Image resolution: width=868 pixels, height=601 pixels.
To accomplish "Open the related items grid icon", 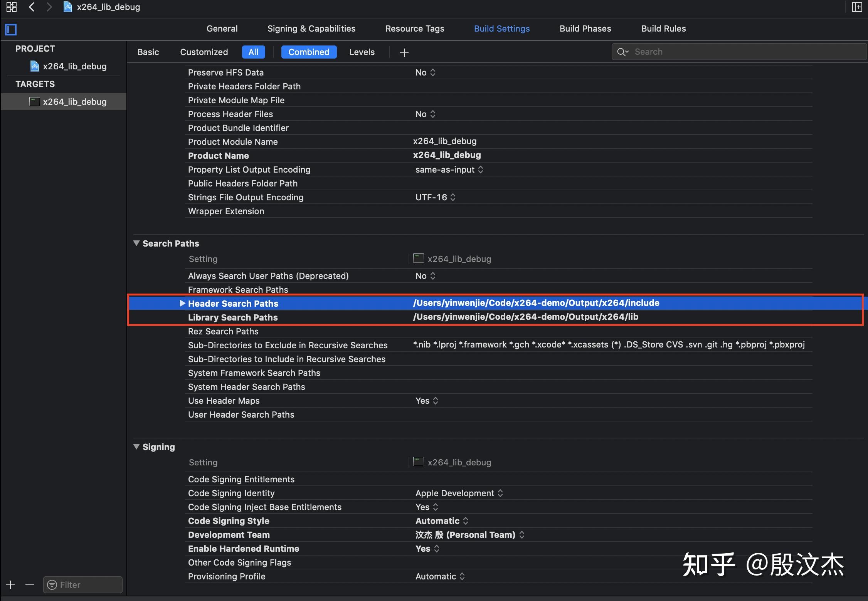I will (11, 7).
